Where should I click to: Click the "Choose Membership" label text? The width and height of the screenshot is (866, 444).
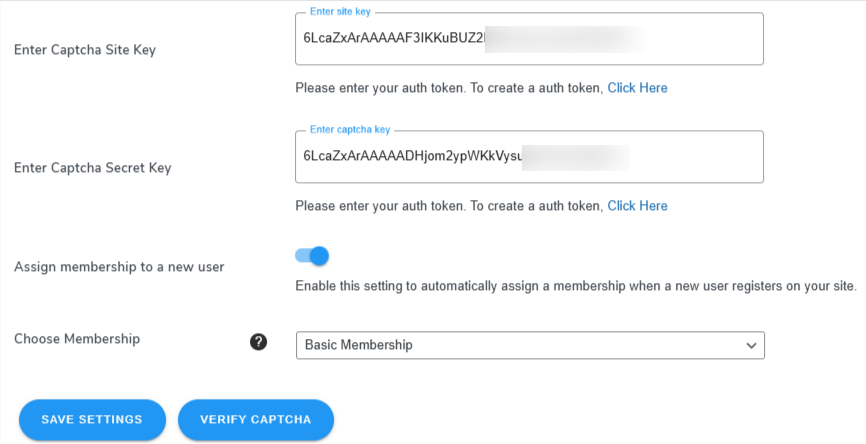77,339
